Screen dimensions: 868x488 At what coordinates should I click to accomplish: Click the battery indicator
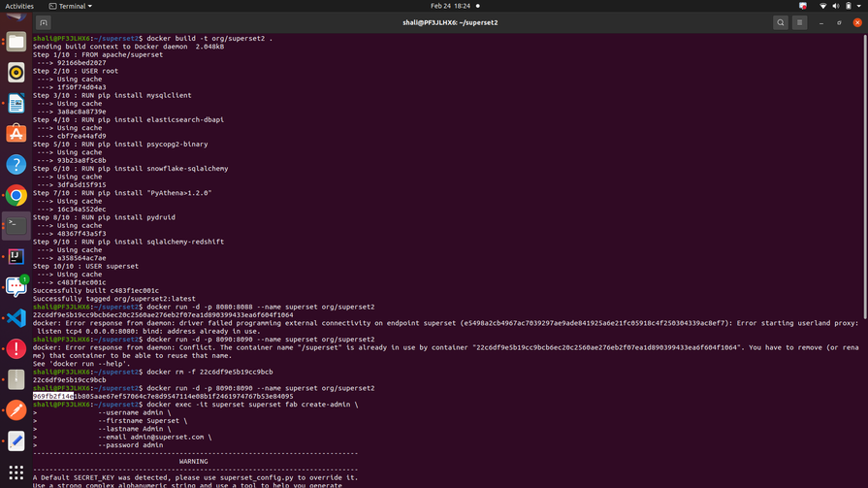tap(848, 6)
